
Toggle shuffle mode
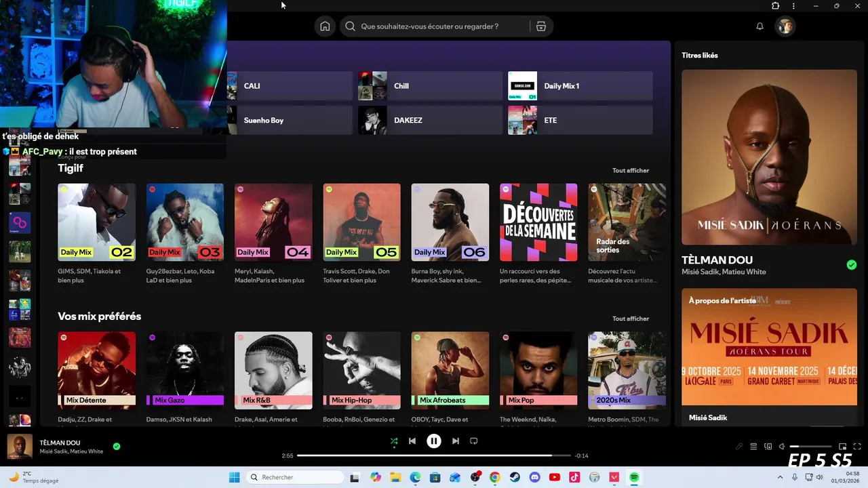point(394,441)
